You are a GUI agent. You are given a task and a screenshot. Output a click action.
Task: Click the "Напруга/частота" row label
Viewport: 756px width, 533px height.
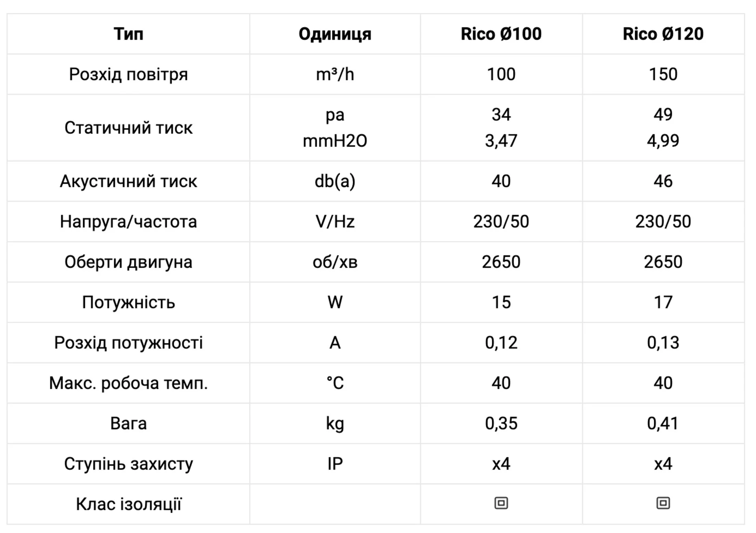coord(128,221)
